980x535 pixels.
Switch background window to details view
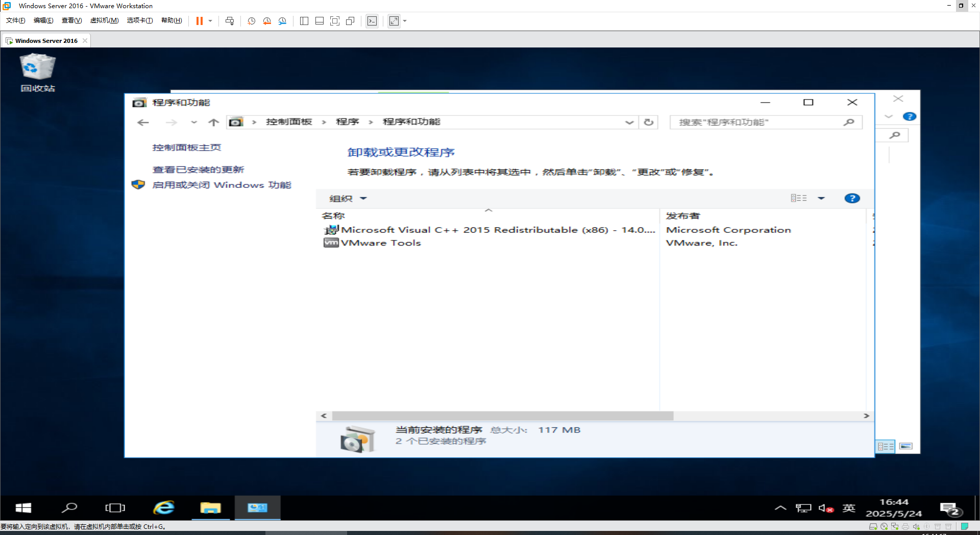886,447
